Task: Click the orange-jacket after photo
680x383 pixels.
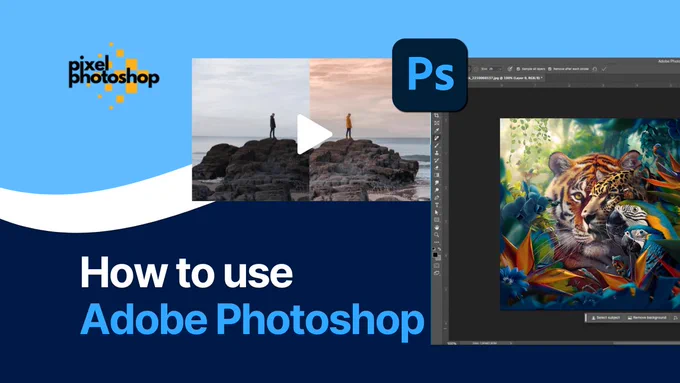Action: 369,129
